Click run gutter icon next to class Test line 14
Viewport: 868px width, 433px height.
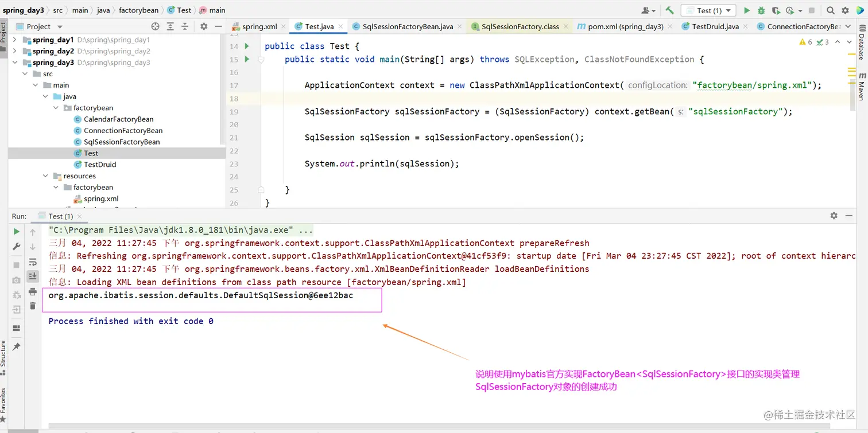pos(247,46)
